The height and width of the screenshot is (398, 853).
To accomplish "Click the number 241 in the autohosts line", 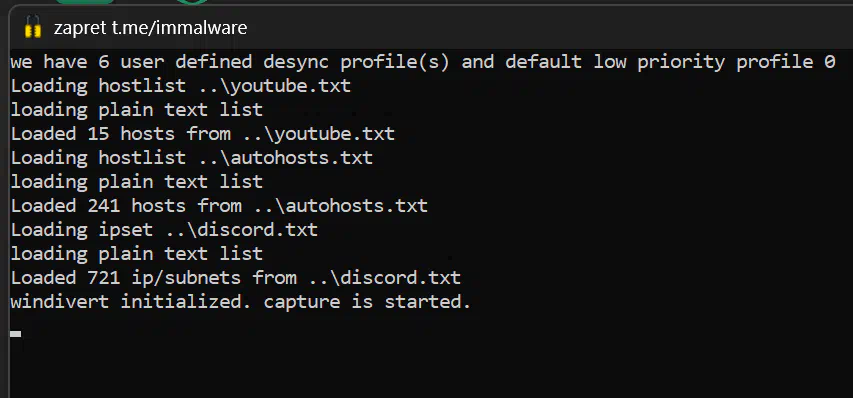I will 104,206.
